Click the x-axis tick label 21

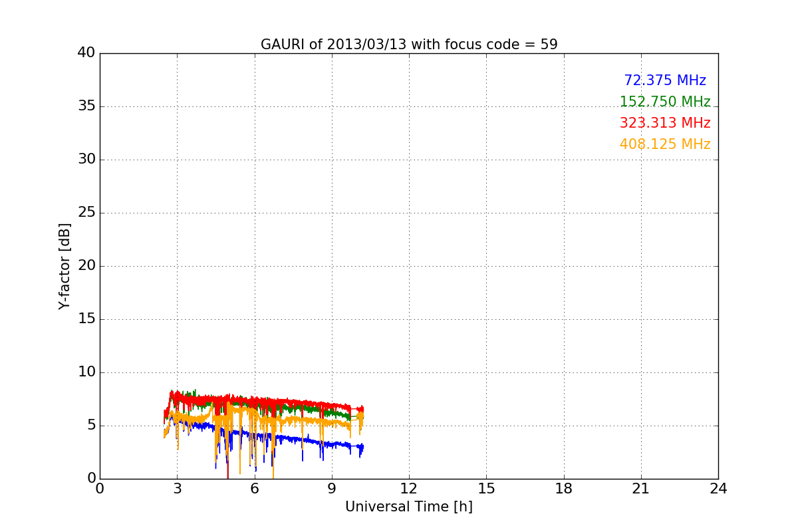coord(641,489)
